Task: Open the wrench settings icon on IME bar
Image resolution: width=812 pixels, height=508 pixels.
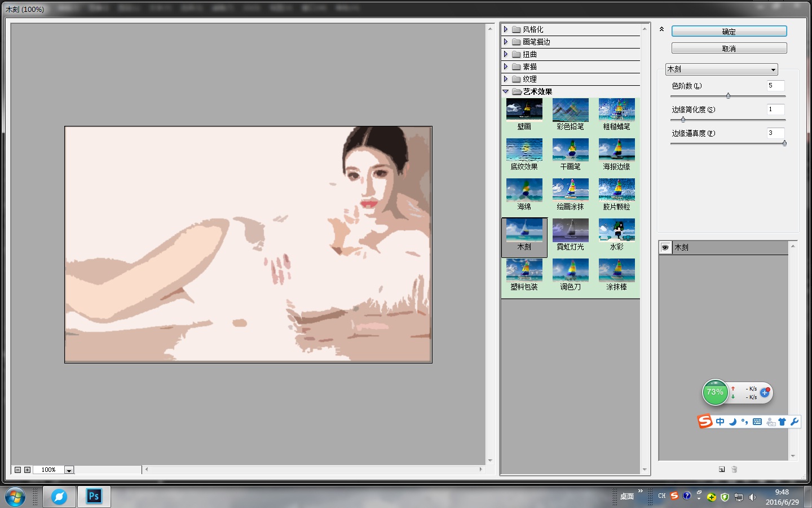Action: click(795, 422)
